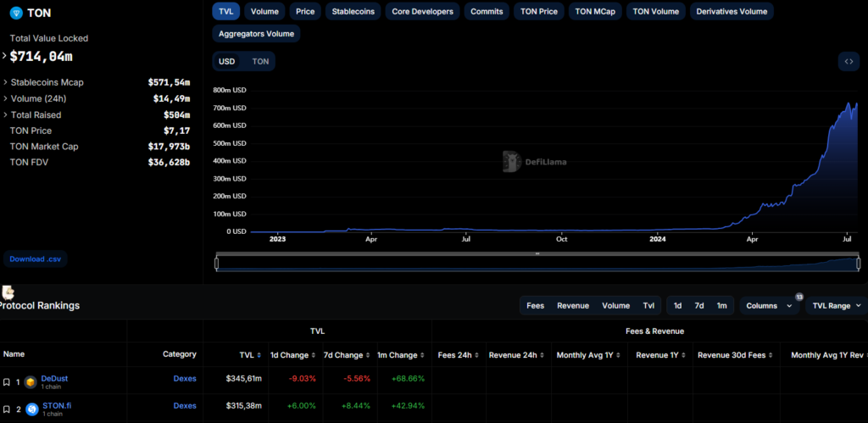This screenshot has height=423, width=868.
Task: Toggle the Stablecoins chart series
Action: click(352, 12)
